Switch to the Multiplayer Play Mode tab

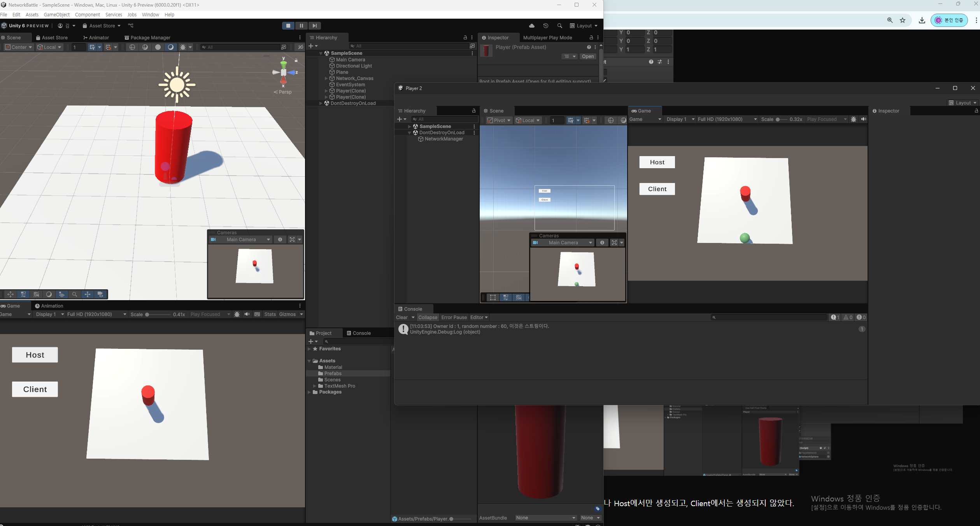(547, 38)
